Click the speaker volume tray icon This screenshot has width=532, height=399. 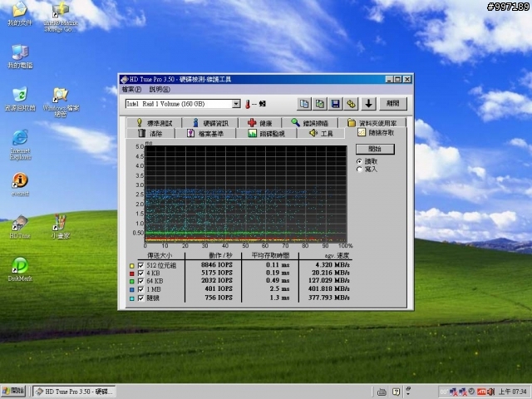[x=491, y=392]
